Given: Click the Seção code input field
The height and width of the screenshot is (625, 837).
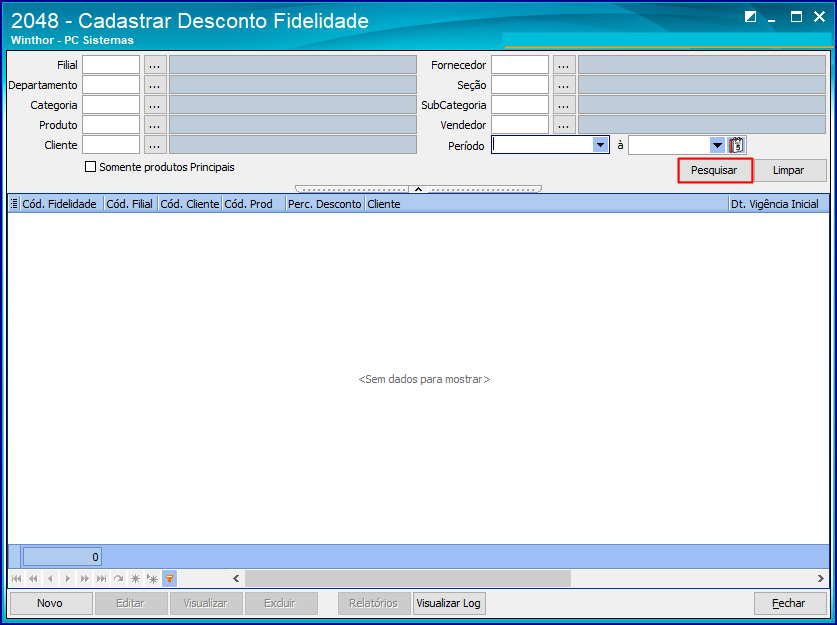Looking at the screenshot, I should point(520,85).
